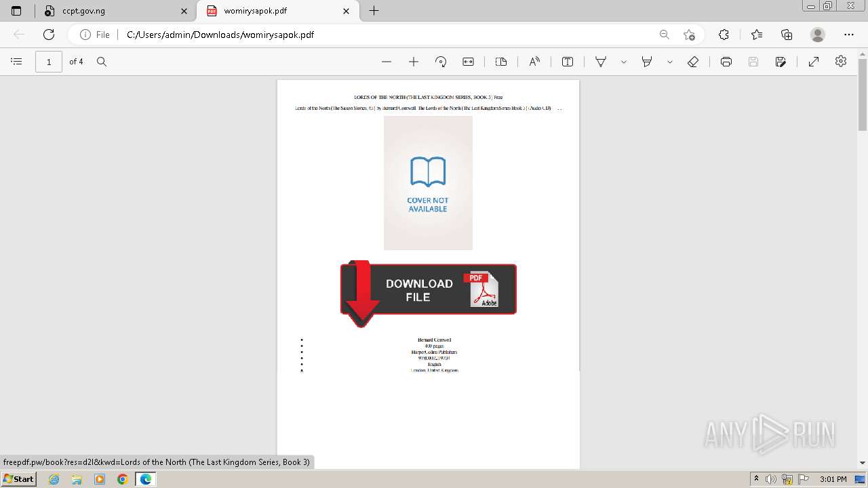
Task: Expand Highlight color options dropdown
Action: (670, 62)
